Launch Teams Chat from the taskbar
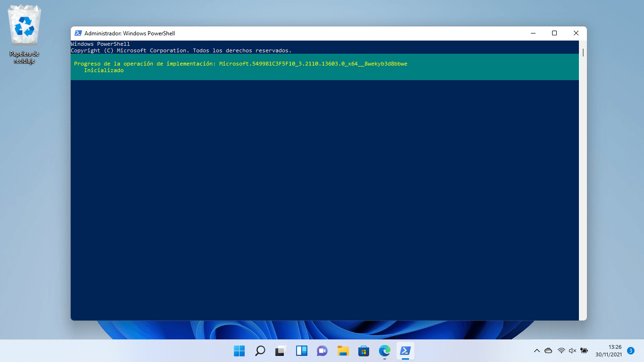 point(322,351)
